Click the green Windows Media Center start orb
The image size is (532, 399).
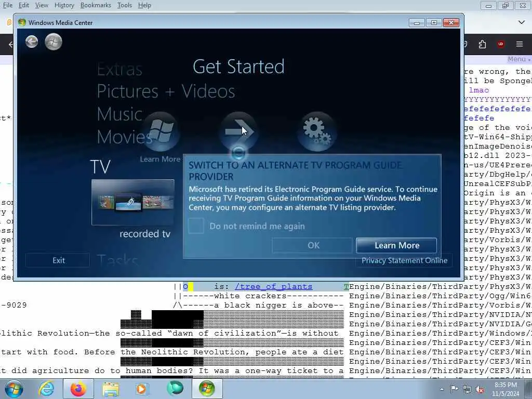point(54,42)
